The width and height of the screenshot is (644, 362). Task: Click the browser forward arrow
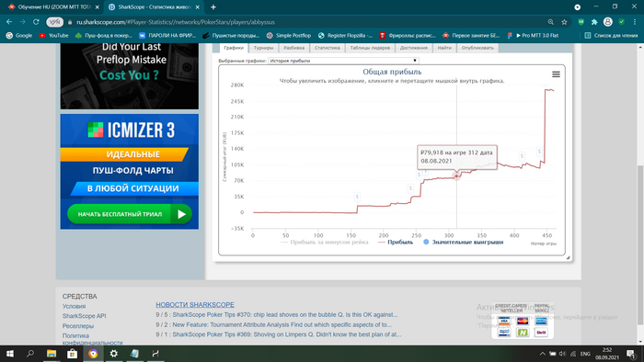pyautogui.click(x=23, y=22)
